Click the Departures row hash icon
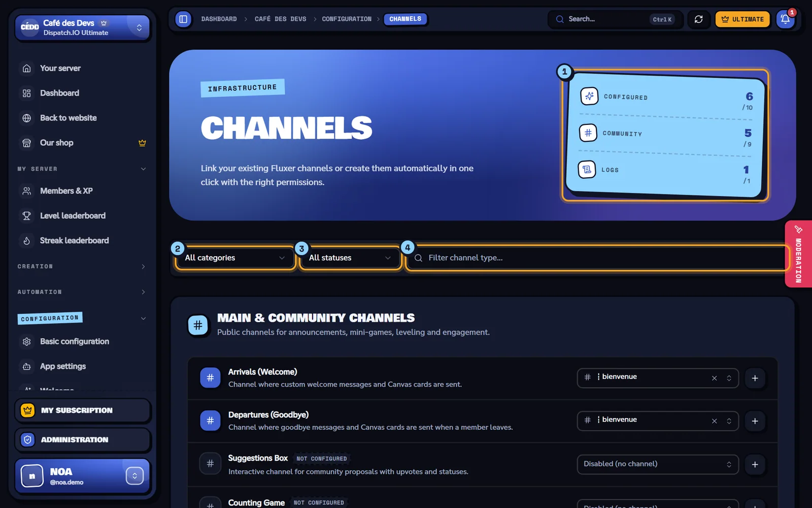The height and width of the screenshot is (508, 812). pos(210,421)
